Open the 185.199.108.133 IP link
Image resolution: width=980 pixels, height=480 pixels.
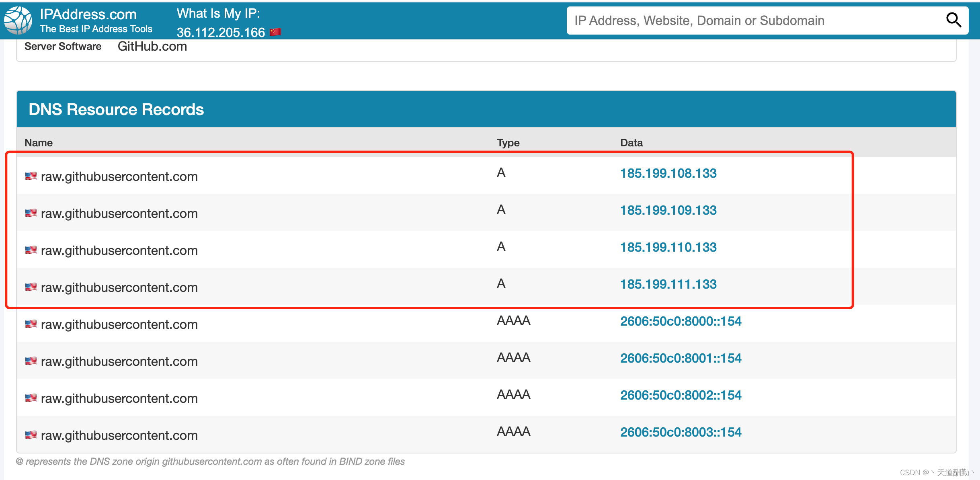click(x=668, y=173)
